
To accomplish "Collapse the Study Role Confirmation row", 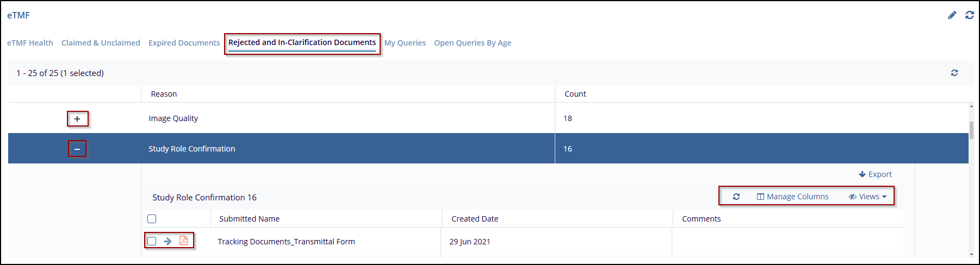I will pyautogui.click(x=77, y=149).
